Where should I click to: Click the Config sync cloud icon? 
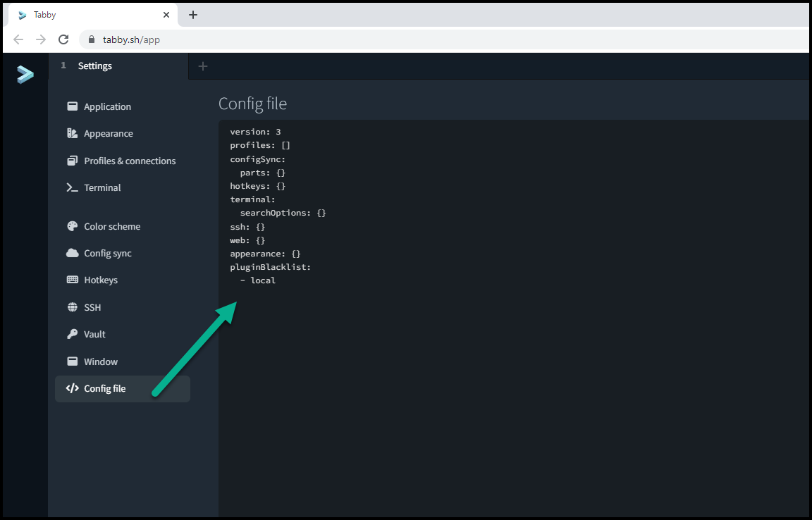[73, 253]
